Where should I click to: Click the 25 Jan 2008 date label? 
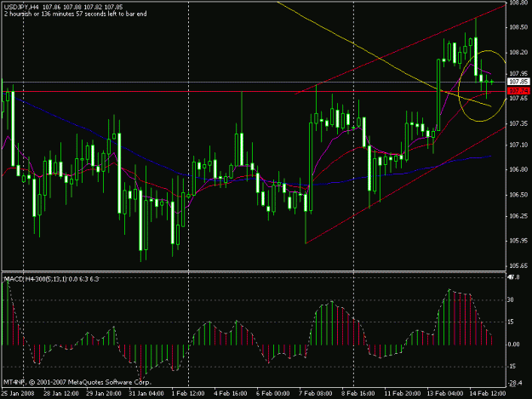tap(18, 394)
